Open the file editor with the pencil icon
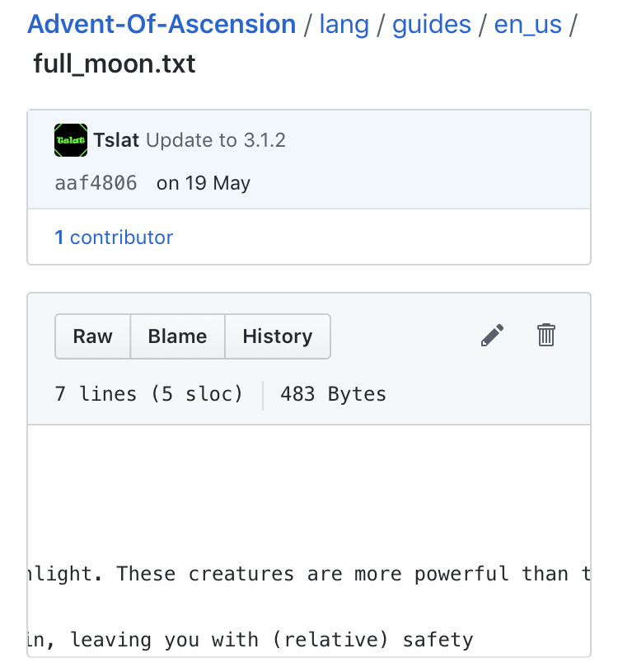The image size is (618, 672). 492,336
